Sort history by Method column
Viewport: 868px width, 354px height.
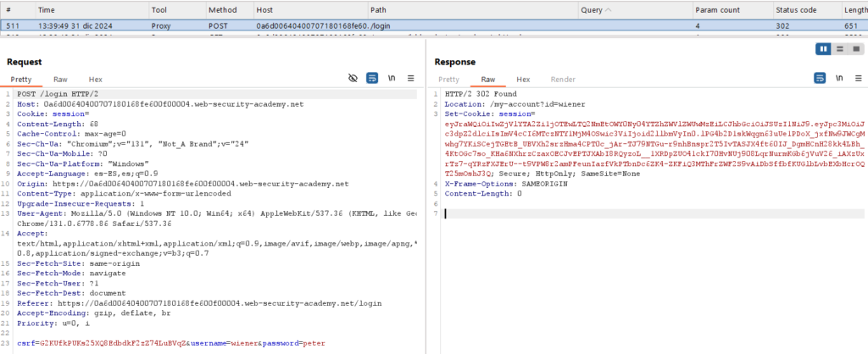[x=229, y=10]
